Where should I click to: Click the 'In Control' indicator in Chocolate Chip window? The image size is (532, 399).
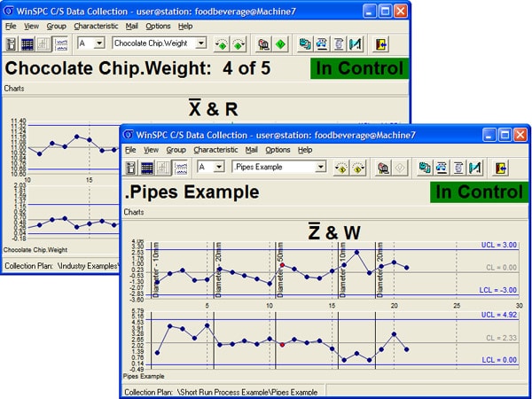pyautogui.click(x=356, y=68)
